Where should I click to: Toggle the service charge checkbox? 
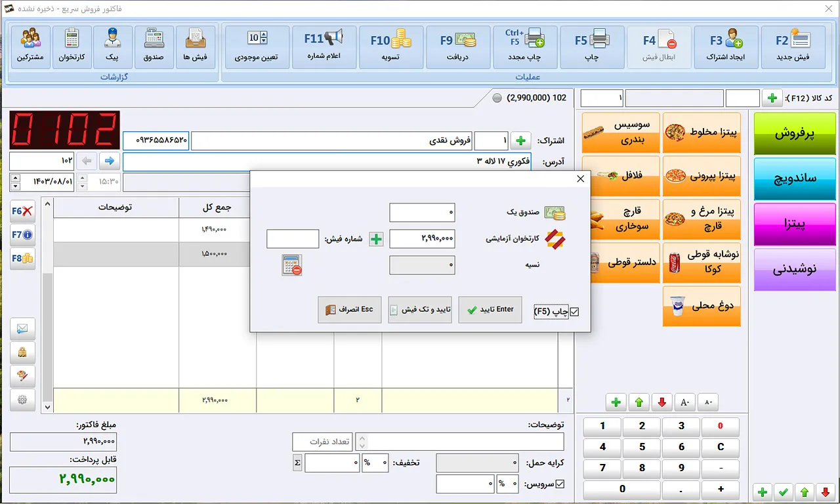coord(560,485)
